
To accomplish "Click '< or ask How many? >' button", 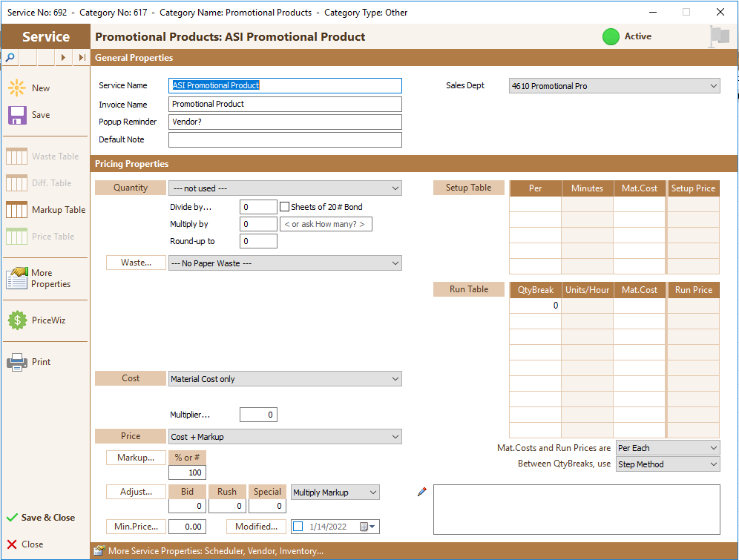I will coord(326,224).
